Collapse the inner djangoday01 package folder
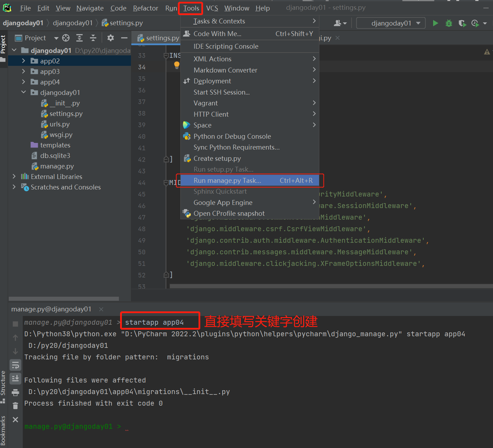The width and height of the screenshot is (493, 448). click(23, 92)
